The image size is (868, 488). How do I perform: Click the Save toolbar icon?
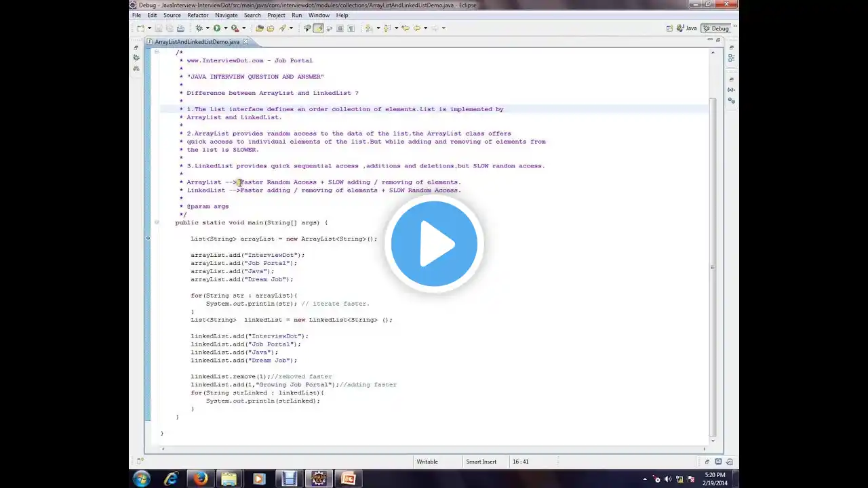(159, 28)
